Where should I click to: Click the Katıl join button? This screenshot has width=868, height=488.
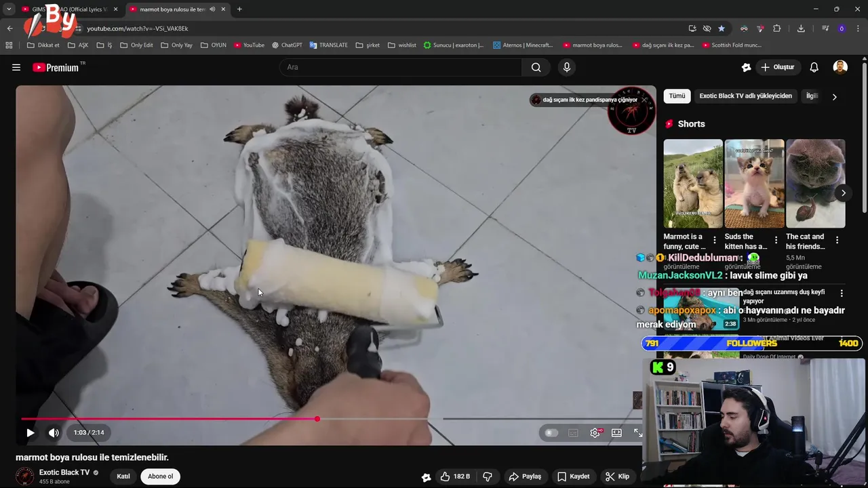pyautogui.click(x=123, y=476)
